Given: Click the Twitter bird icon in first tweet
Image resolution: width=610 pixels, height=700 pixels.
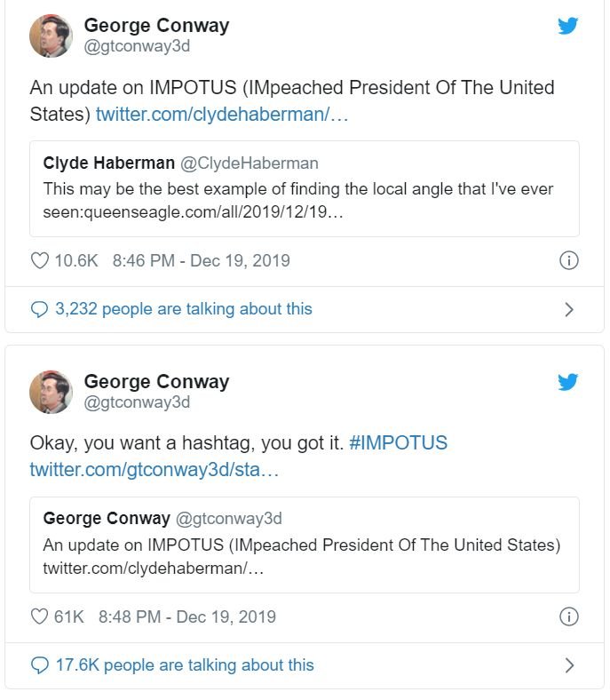Looking at the screenshot, I should click(x=568, y=26).
